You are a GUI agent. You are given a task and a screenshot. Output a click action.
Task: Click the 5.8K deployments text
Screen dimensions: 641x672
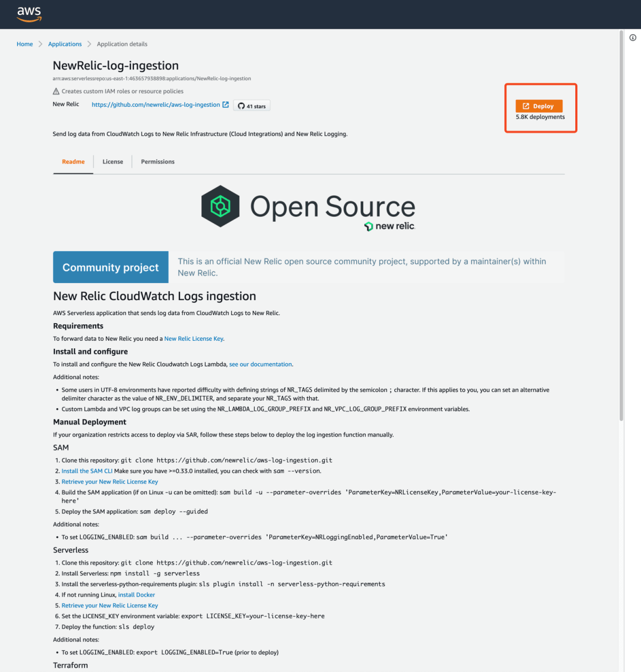coord(540,117)
